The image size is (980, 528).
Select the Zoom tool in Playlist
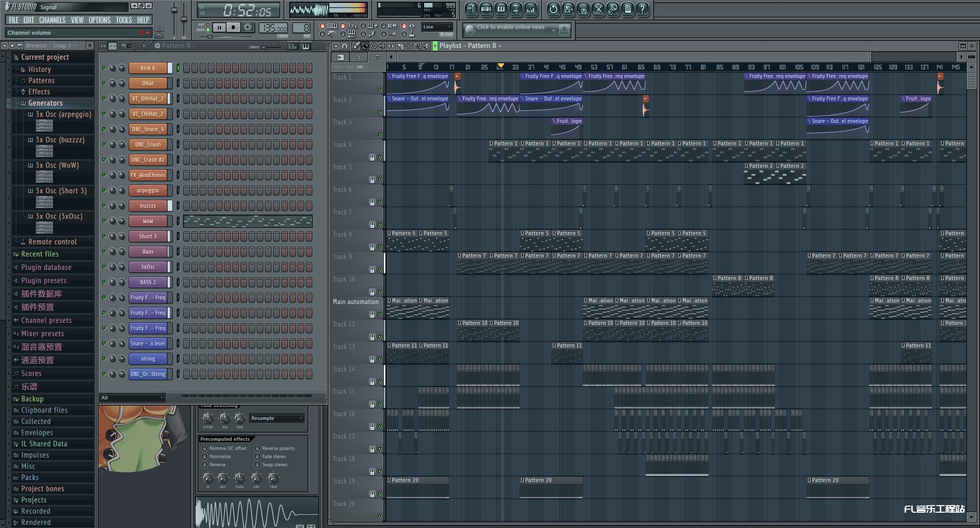coord(416,46)
